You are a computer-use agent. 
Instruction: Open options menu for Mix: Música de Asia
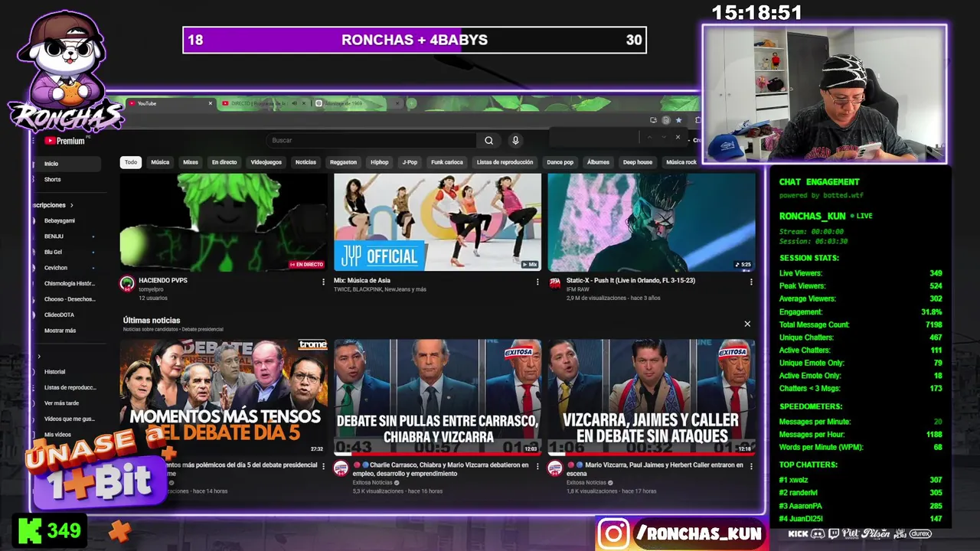[537, 282]
